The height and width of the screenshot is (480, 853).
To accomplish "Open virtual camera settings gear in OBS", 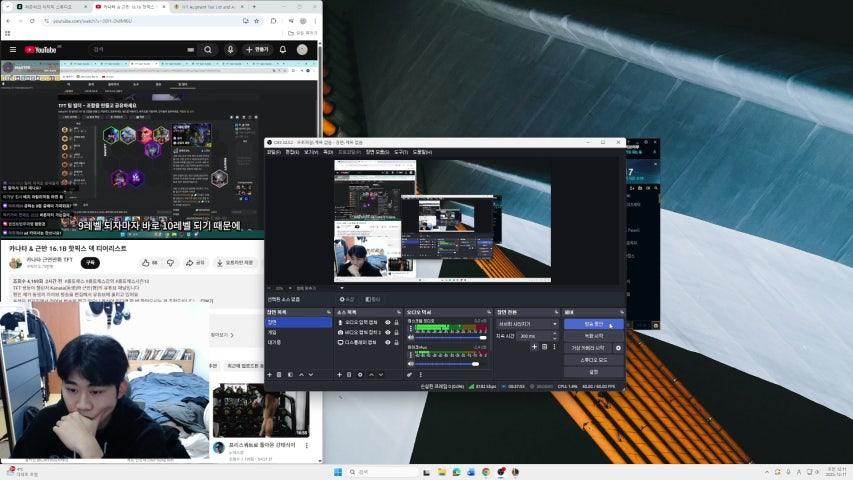I will click(x=618, y=348).
